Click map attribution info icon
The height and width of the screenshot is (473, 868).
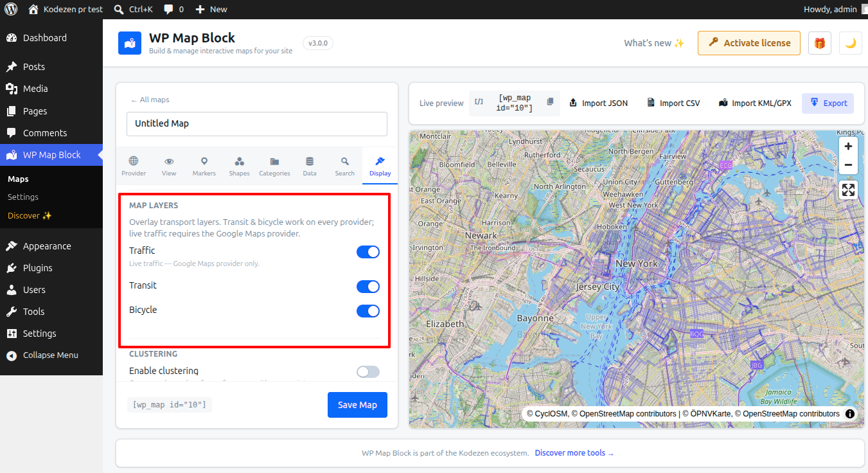click(x=850, y=414)
